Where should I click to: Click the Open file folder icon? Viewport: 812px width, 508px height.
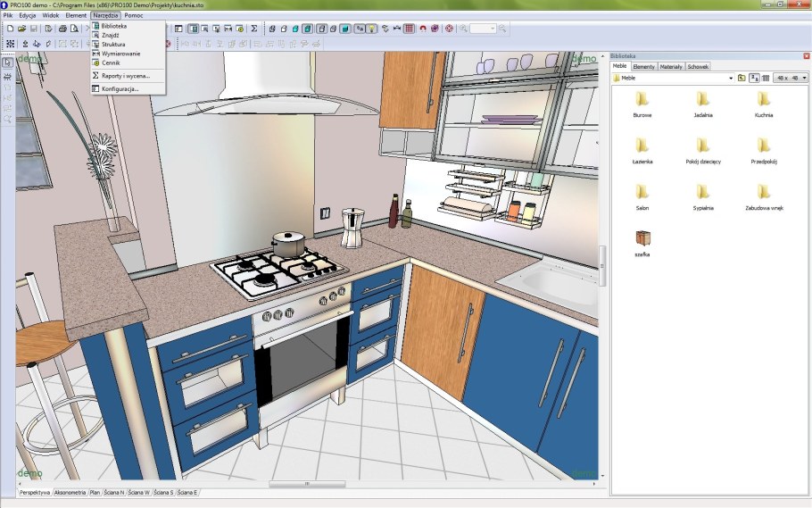(21, 29)
